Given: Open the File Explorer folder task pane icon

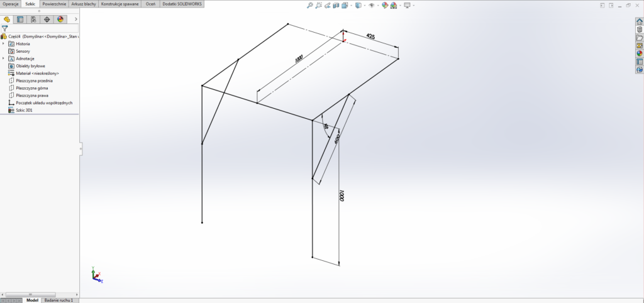Looking at the screenshot, I should [640, 38].
